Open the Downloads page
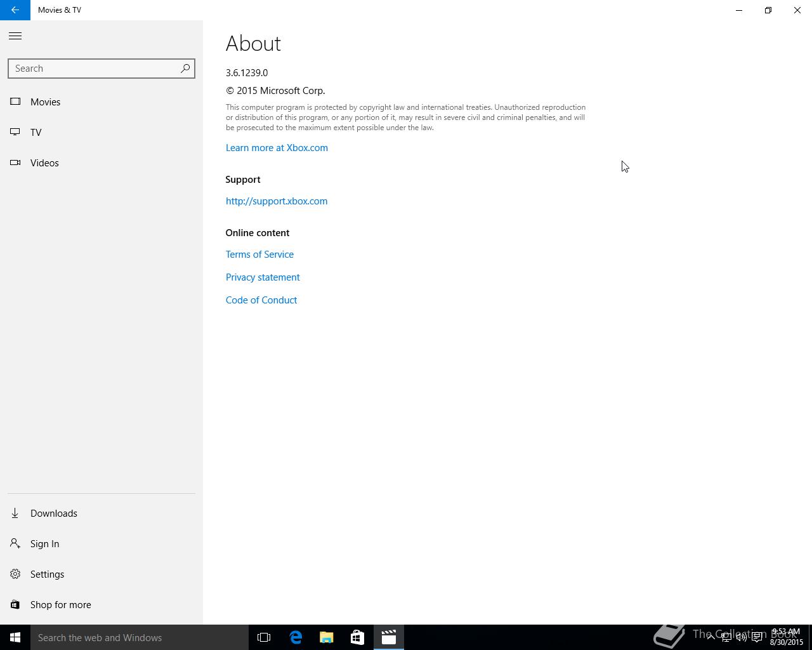Viewport: 812px width, 650px height. tap(101, 513)
